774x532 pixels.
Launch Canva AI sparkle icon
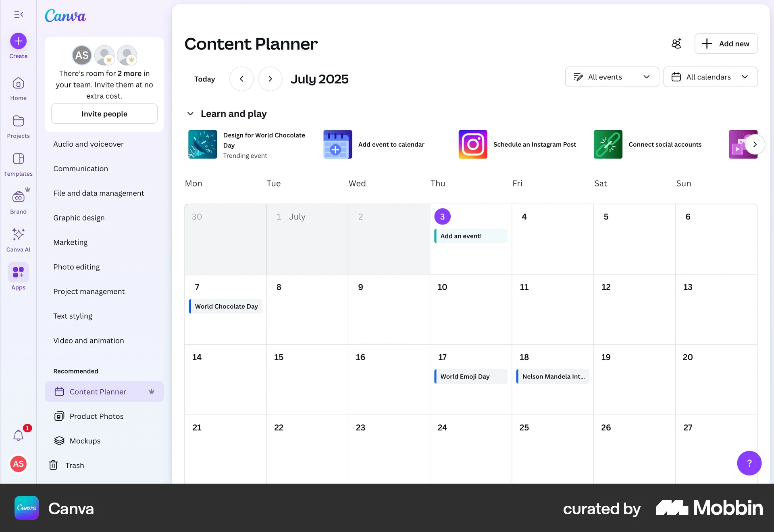(19, 235)
